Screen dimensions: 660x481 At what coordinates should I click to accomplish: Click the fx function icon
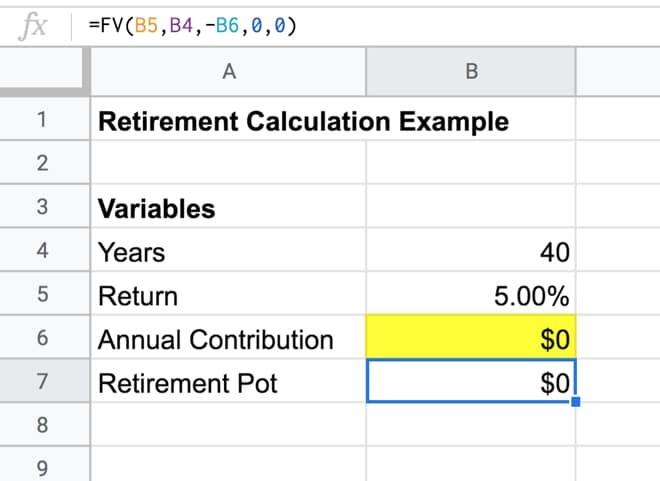tap(33, 24)
